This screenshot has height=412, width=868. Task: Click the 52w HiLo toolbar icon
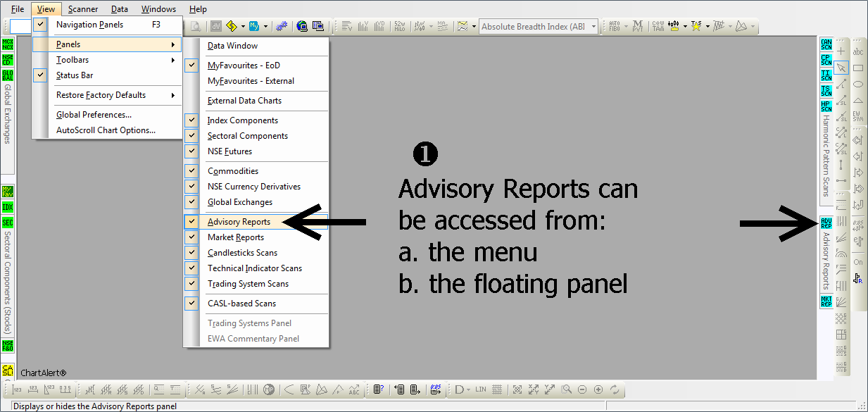point(400,26)
